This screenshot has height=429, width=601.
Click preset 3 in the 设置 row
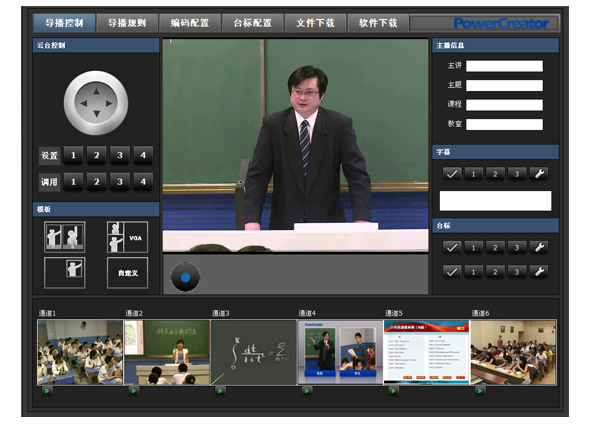click(119, 155)
